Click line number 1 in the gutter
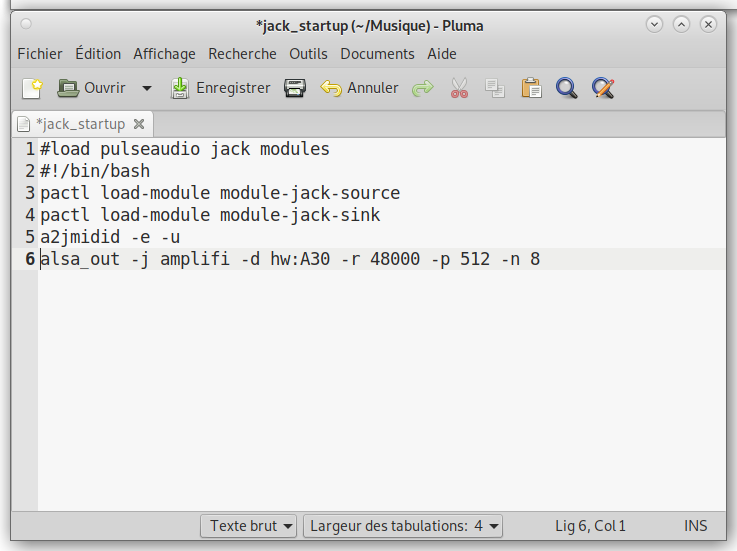Image resolution: width=737 pixels, height=551 pixels. pos(30,149)
